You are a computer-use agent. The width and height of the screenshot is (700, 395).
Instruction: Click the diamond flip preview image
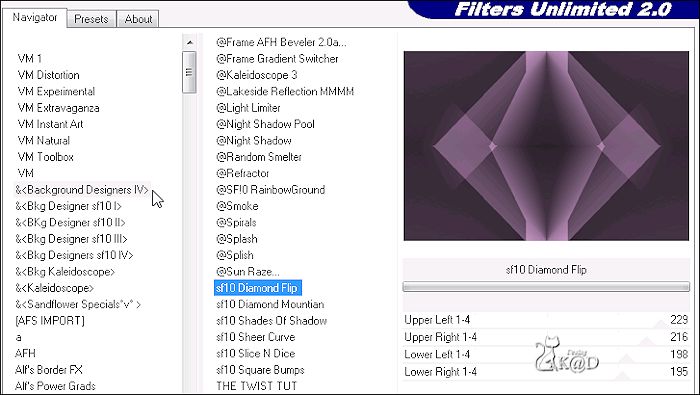tap(546, 146)
